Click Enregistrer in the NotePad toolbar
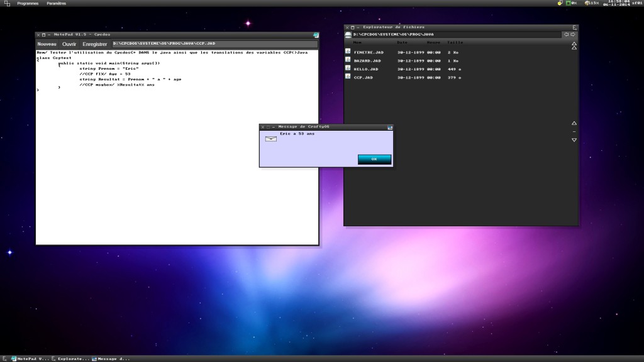The image size is (644, 362). (x=95, y=44)
